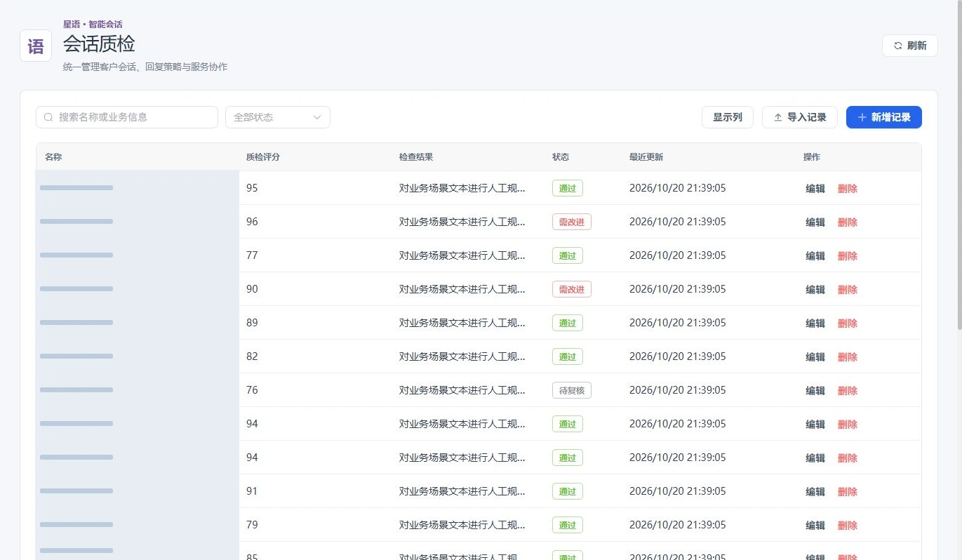Edit the record with score 89
Screen dimensions: 962x560
(x=815, y=324)
